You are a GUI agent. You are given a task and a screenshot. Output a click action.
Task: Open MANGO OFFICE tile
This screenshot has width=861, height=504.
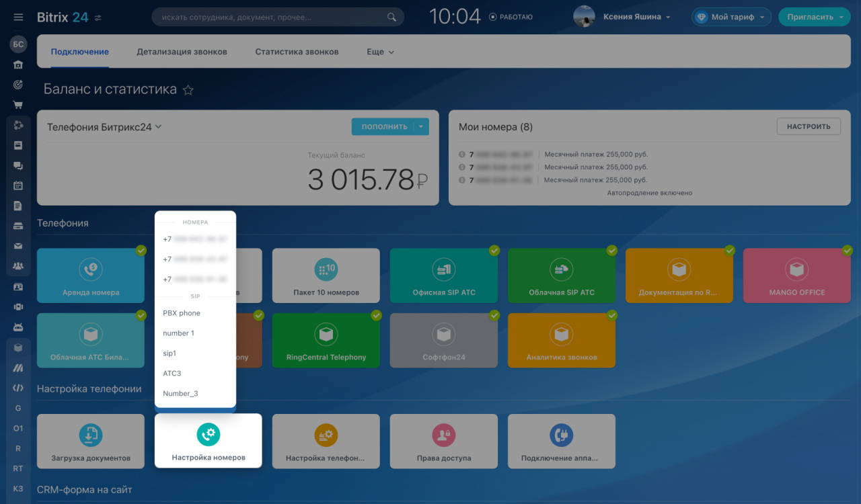click(x=797, y=276)
